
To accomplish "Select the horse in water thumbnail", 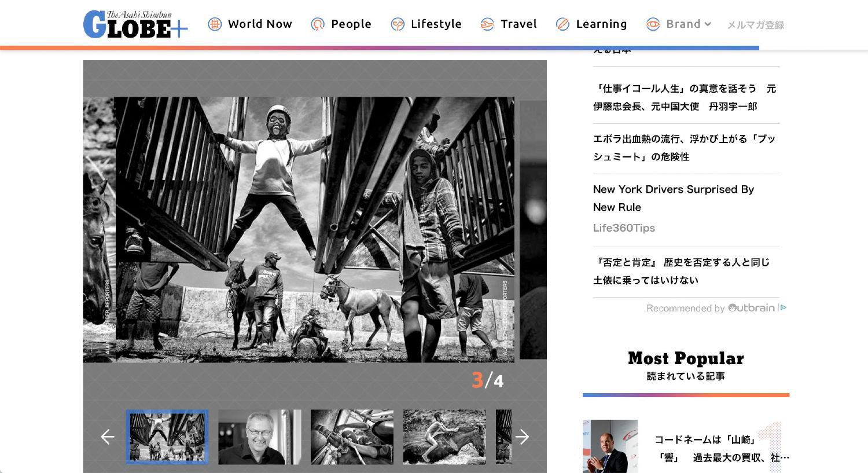I will tap(444, 437).
